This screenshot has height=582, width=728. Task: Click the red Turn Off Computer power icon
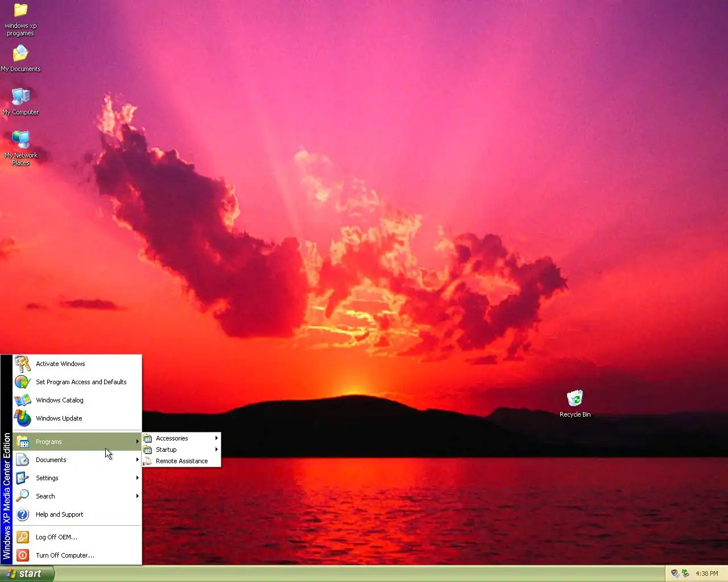click(x=23, y=555)
